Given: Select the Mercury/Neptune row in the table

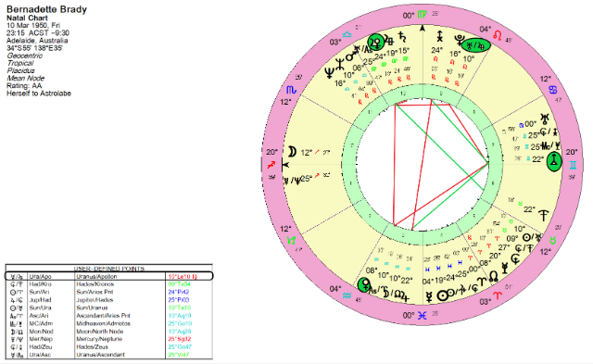Looking at the screenshot, I should pos(109,339).
